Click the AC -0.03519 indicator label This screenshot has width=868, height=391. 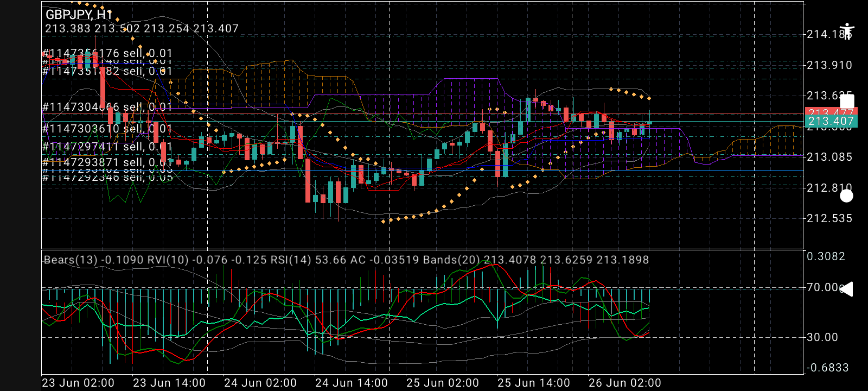point(385,260)
